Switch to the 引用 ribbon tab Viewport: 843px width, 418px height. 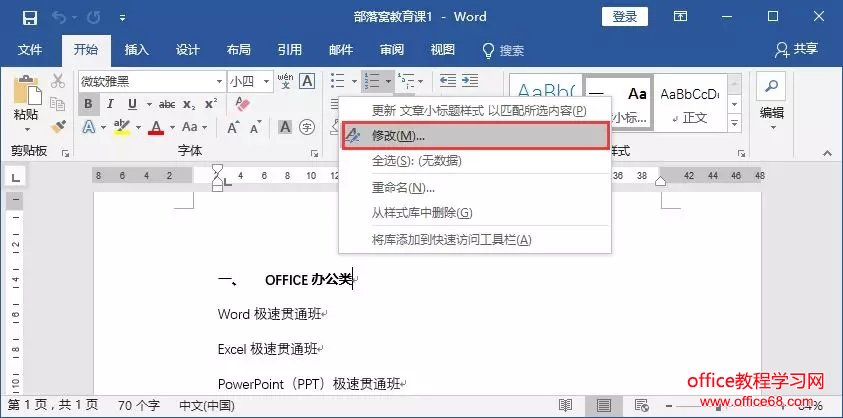(x=290, y=50)
